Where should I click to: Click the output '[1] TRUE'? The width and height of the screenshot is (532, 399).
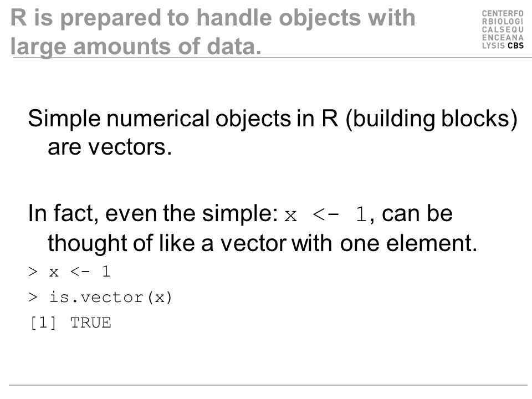click(x=70, y=323)
